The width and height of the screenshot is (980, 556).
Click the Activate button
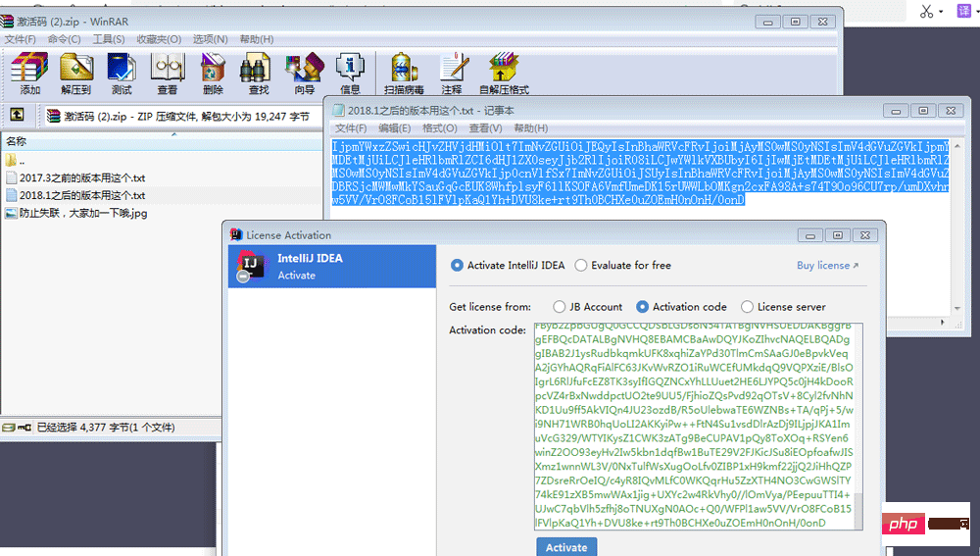coord(566,546)
